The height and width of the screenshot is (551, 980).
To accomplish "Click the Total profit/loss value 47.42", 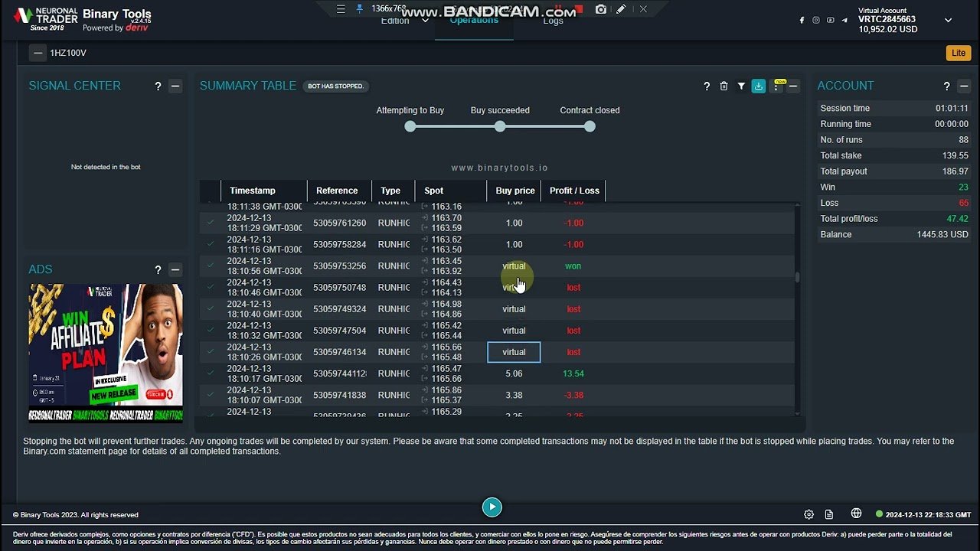I will tap(957, 219).
